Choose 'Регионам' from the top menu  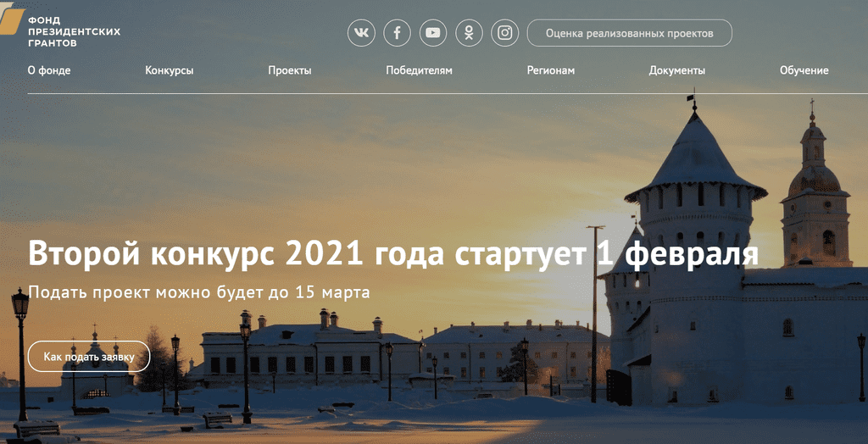[551, 70]
